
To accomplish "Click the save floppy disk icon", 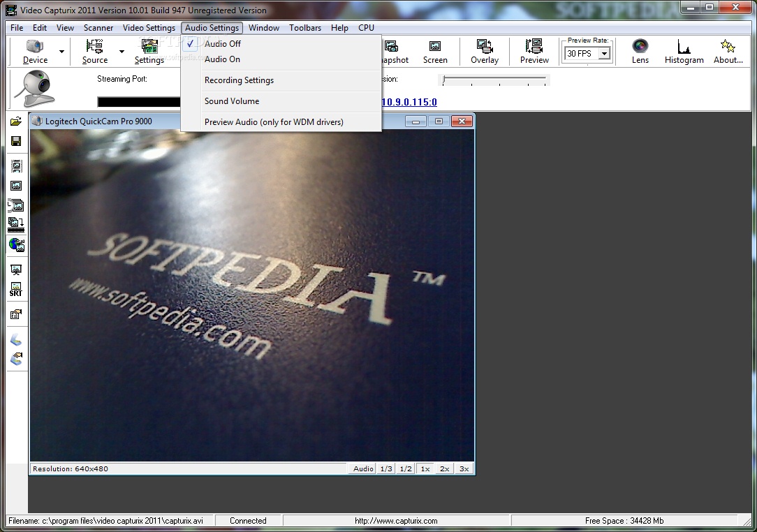I will click(16, 141).
